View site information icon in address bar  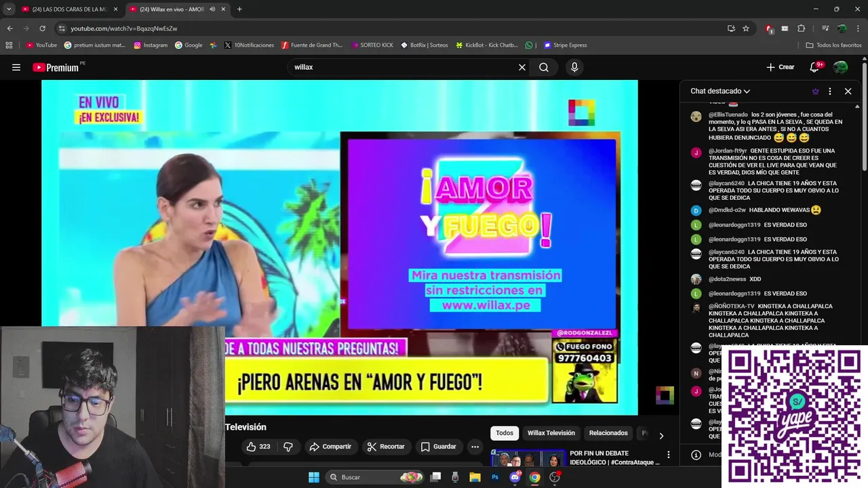coord(62,28)
